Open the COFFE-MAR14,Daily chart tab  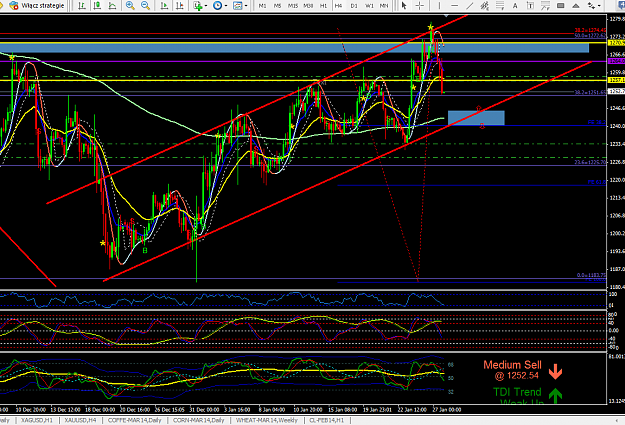[135, 420]
